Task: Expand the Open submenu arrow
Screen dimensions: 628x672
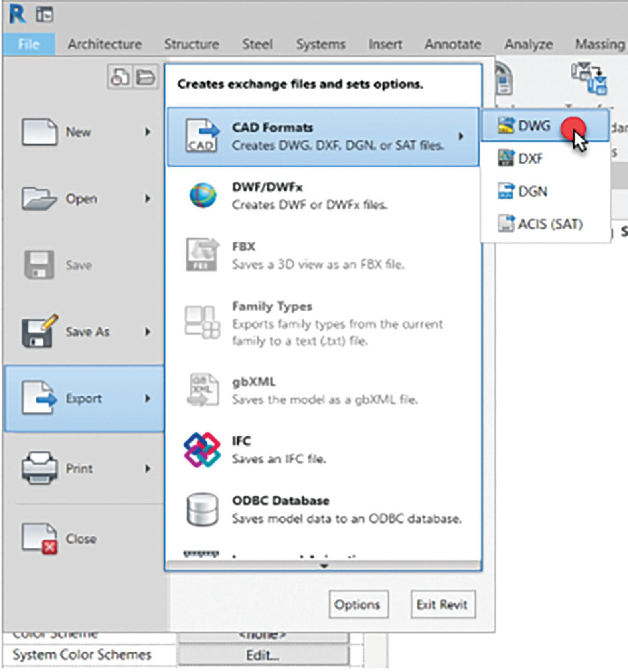Action: (x=148, y=198)
